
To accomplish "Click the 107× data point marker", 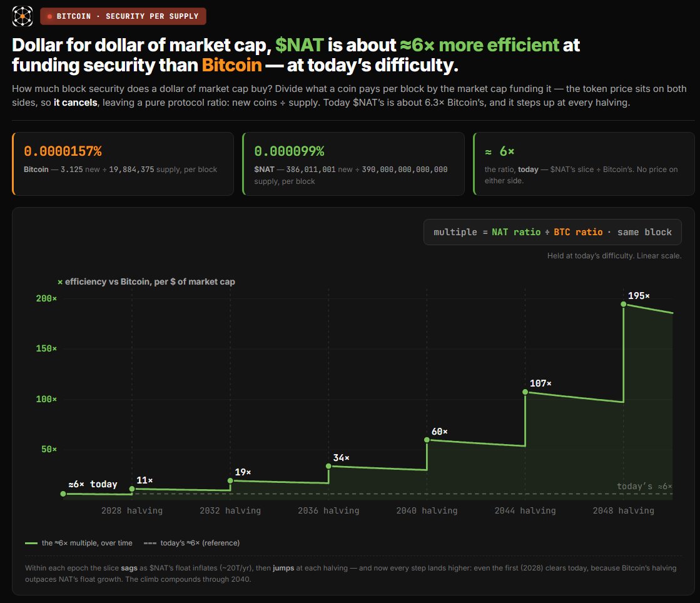I will (x=525, y=392).
